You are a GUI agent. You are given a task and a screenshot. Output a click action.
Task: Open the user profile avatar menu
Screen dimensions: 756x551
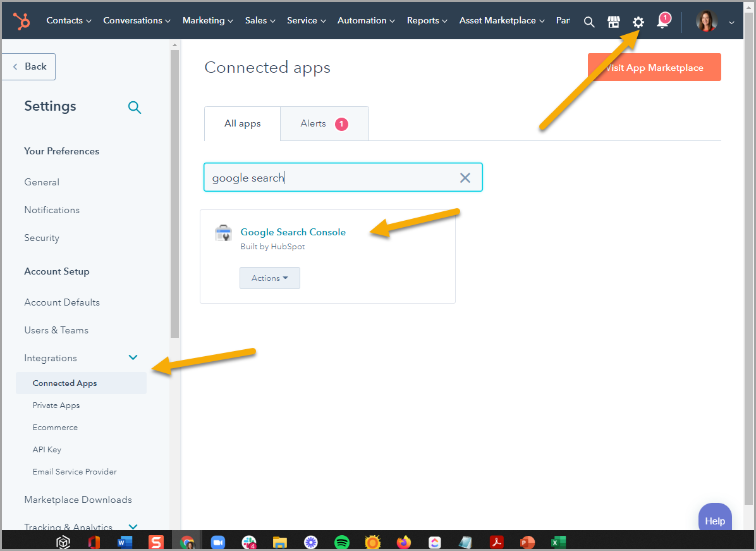(x=706, y=22)
